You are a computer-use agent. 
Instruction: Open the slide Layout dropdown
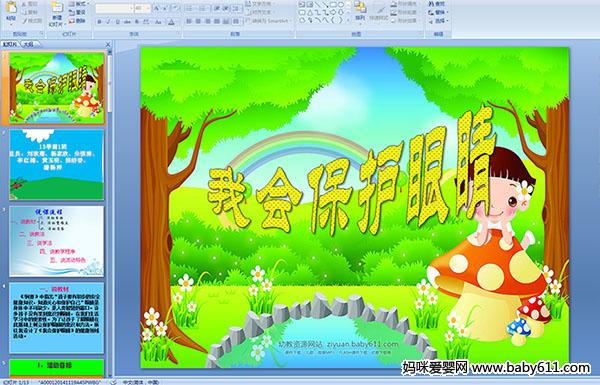click(x=78, y=4)
